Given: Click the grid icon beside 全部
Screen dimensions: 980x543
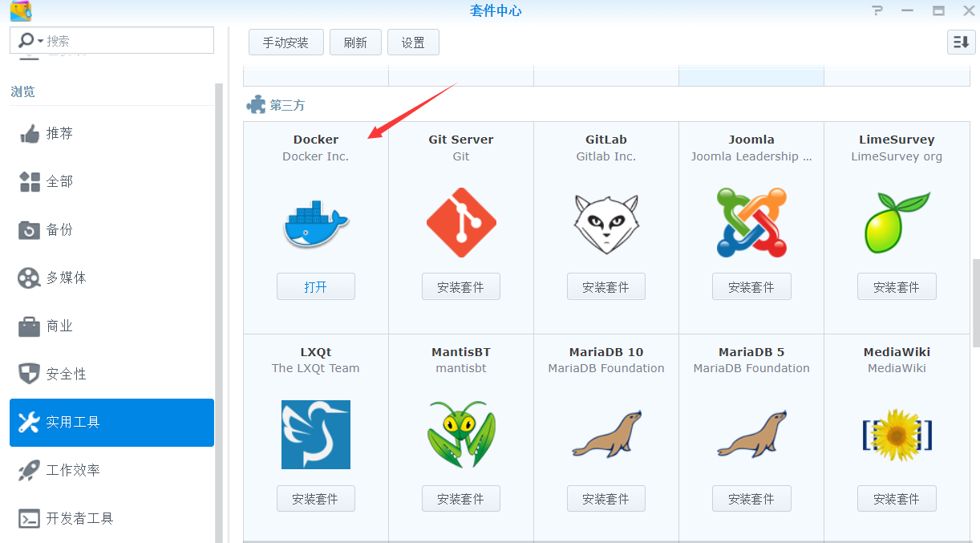Looking at the screenshot, I should (29, 181).
